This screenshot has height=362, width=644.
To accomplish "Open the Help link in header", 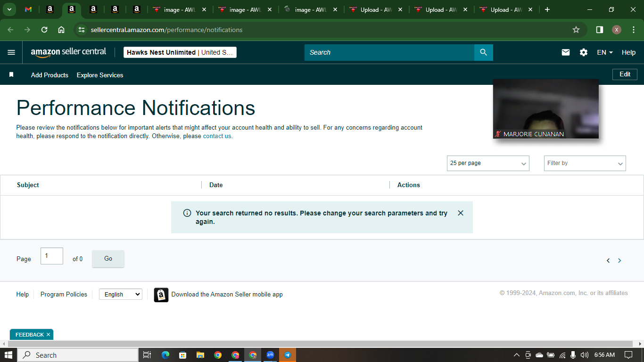I will (628, 52).
